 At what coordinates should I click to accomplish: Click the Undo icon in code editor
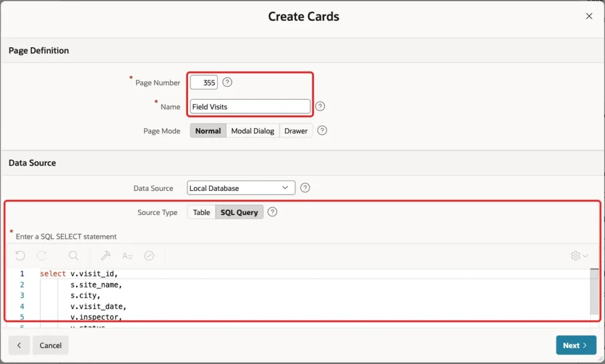pos(20,255)
